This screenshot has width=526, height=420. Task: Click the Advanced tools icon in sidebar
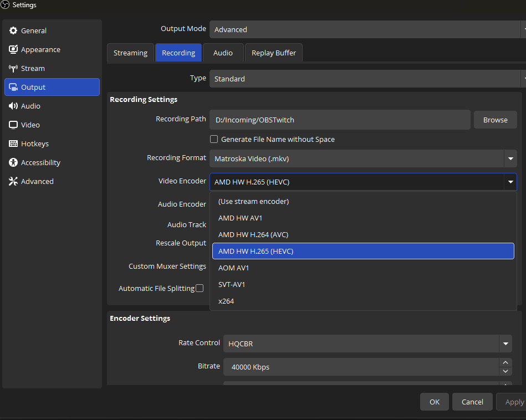click(13, 182)
